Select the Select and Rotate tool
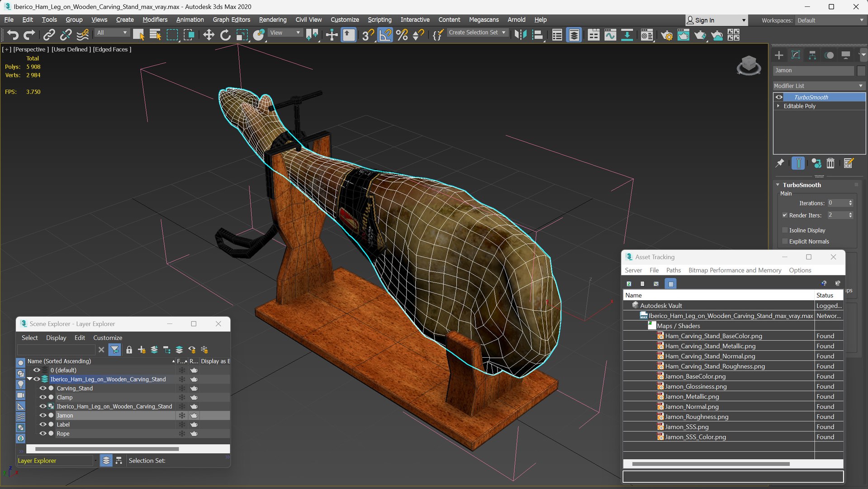 (225, 35)
